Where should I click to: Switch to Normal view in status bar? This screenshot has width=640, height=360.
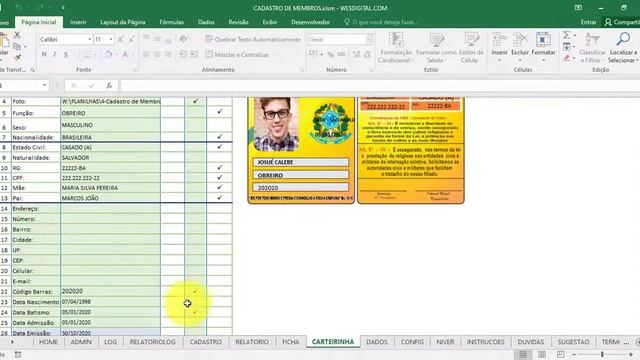pos(523,354)
